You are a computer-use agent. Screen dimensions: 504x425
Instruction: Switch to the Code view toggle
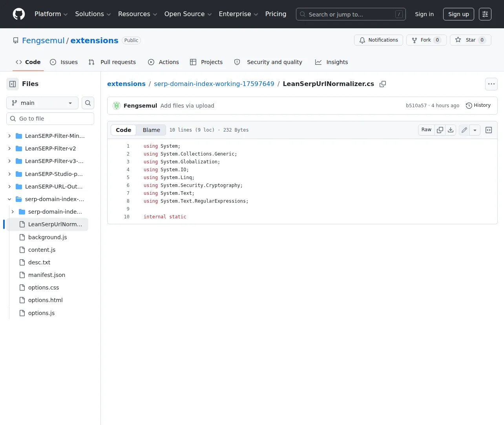point(123,130)
